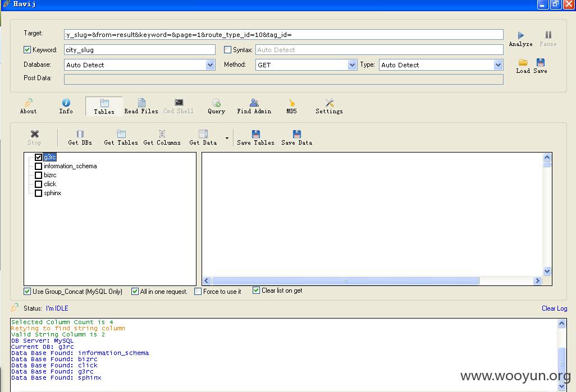The height and width of the screenshot is (392, 576).
Task: Select the g3rc database name
Action: pyautogui.click(x=50, y=157)
